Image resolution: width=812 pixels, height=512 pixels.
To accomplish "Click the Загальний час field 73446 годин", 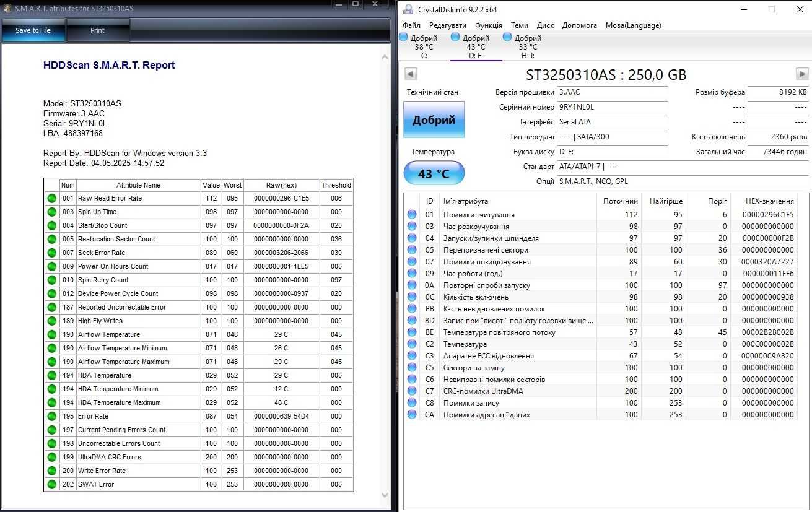I will 778,152.
